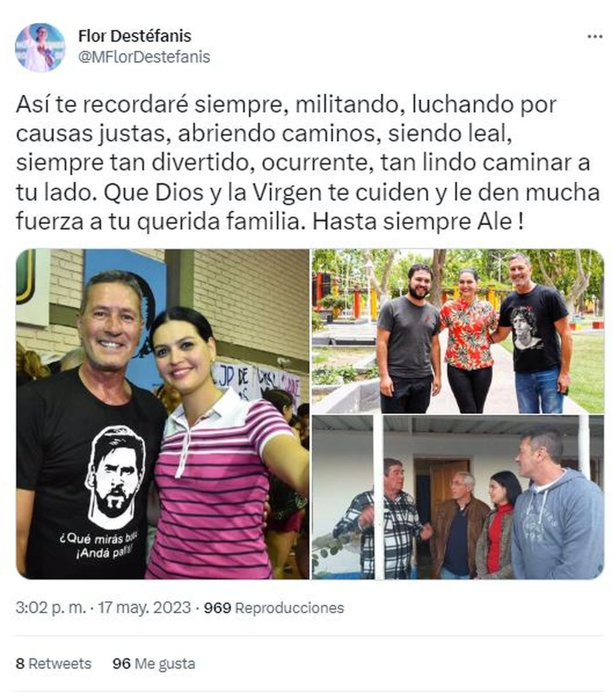Select the tweet text starting 'Así te recordaré'
This screenshot has width=612, height=700.
pos(308,163)
